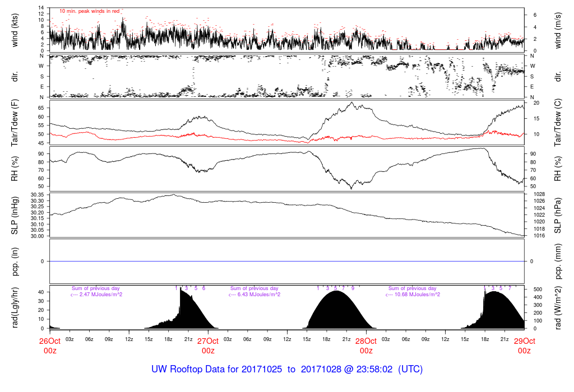This screenshot has height=392, width=574.
Task: Select the red "29Oct" date label
Action: (x=525, y=341)
